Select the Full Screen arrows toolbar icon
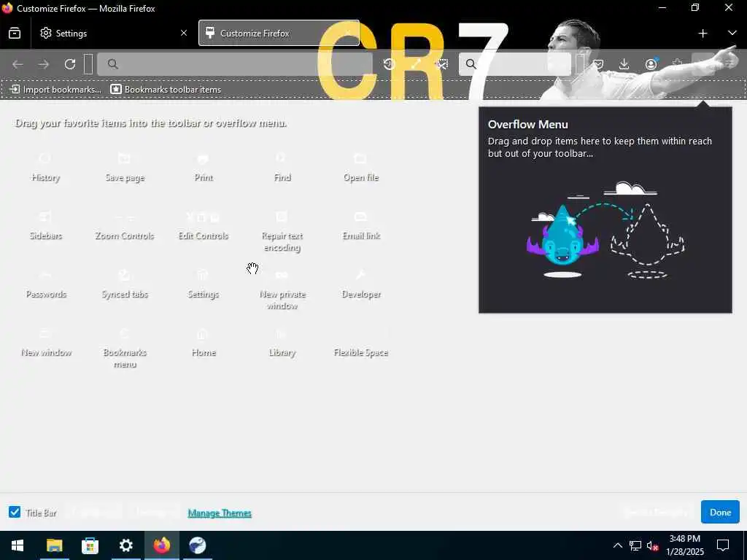The width and height of the screenshot is (747, 560). point(415,64)
